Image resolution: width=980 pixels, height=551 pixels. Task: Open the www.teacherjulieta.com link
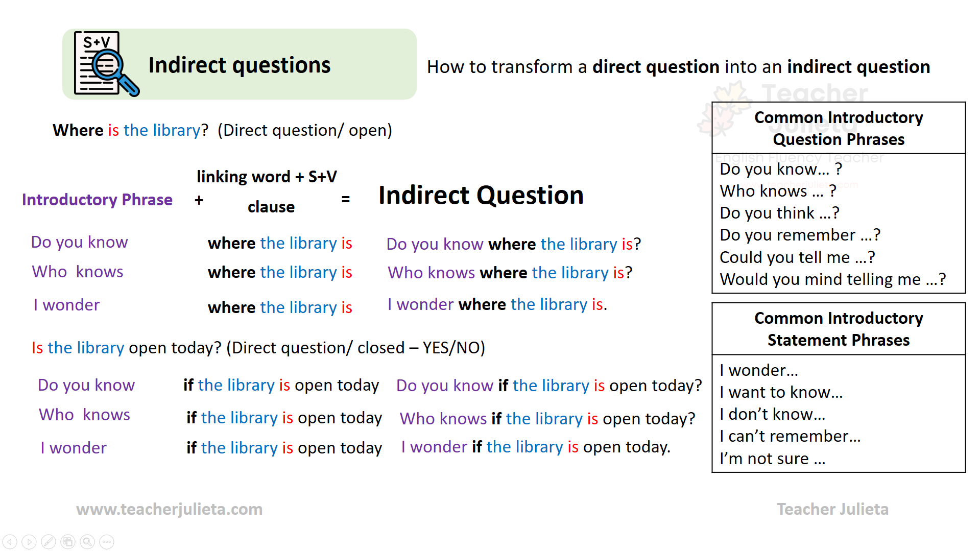(x=169, y=509)
